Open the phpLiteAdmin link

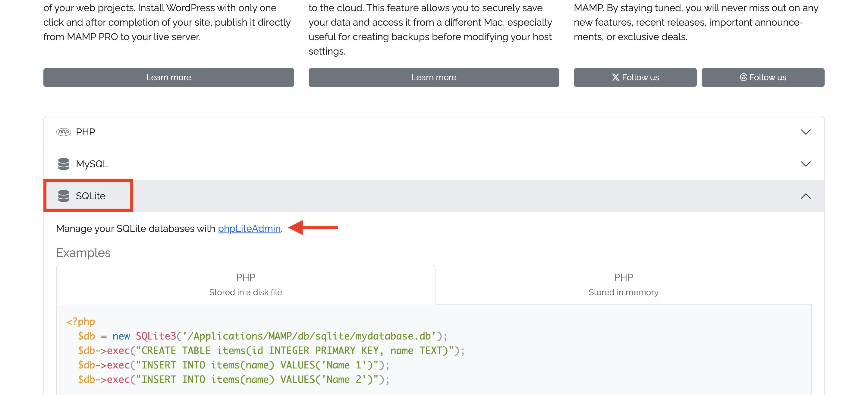[x=249, y=229]
